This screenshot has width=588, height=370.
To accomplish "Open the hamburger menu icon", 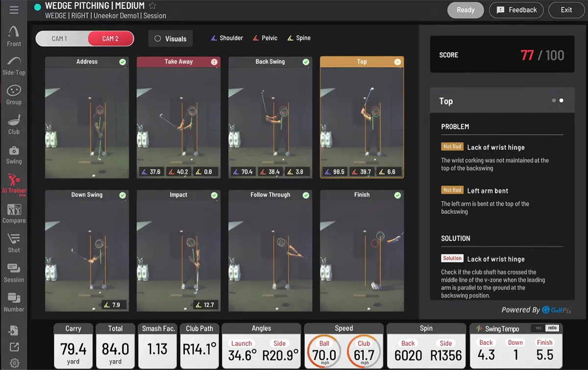I will point(14,10).
